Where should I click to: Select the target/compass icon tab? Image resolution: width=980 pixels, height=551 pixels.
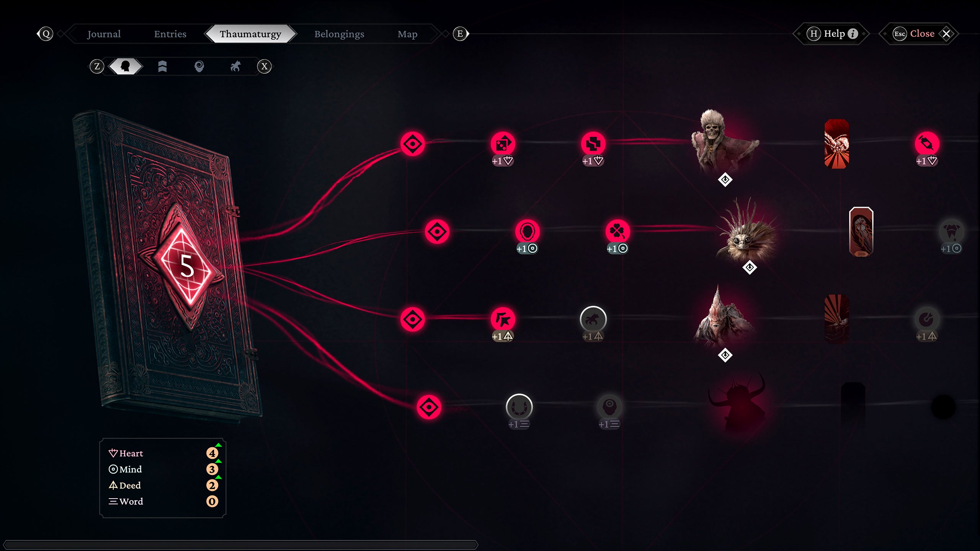coord(199,66)
